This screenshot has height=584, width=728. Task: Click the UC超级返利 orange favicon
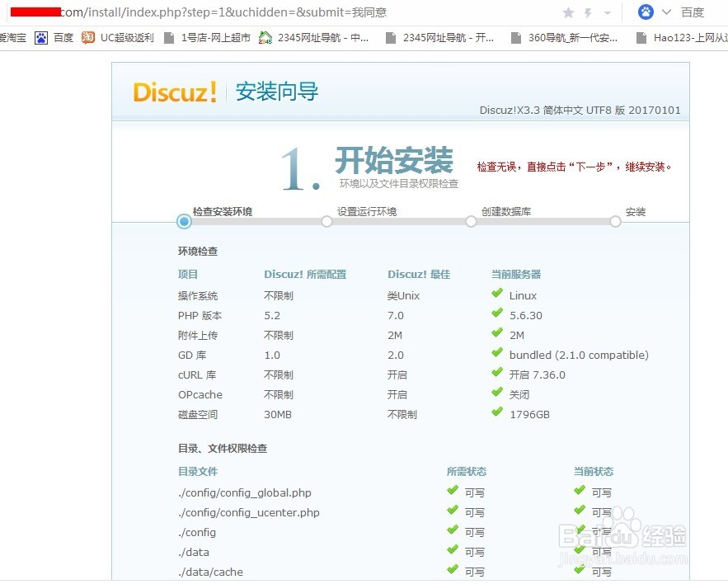coord(88,38)
